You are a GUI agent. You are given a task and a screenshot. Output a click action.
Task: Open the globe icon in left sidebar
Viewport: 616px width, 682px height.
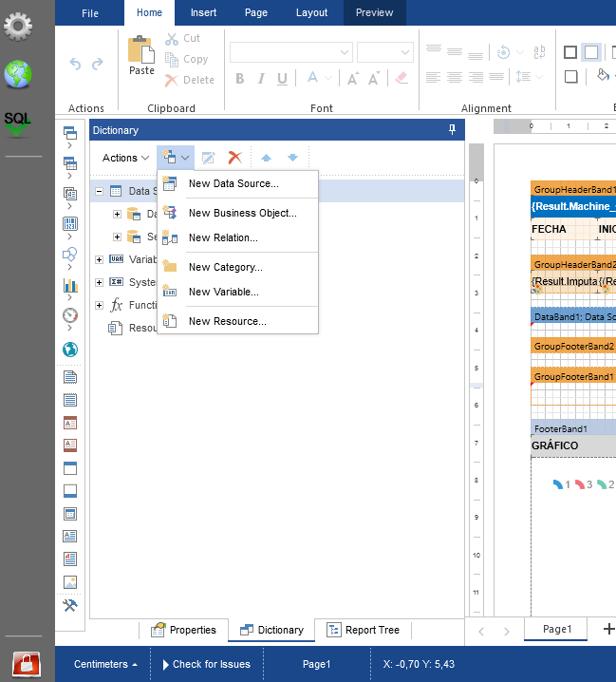18,74
